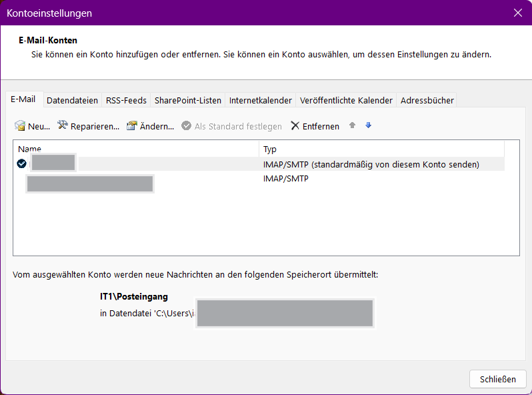The width and height of the screenshot is (532, 395).
Task: Open the RSS-Feeds tab
Action: 126,101
